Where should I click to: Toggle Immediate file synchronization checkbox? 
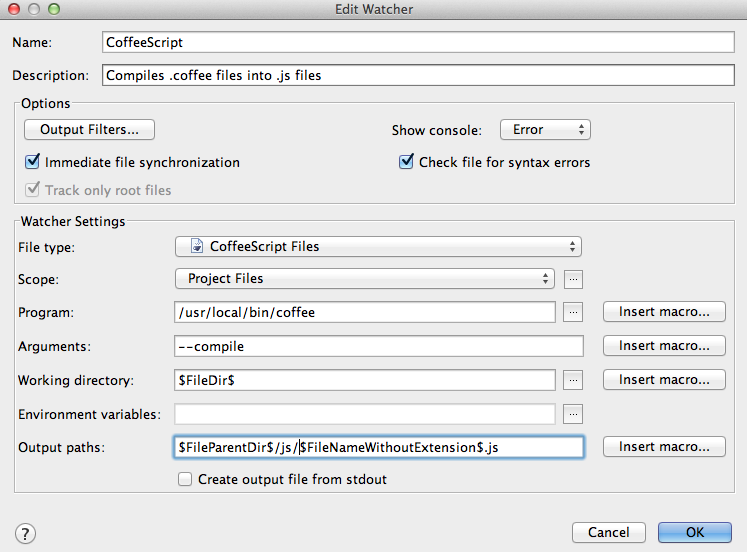[32, 161]
